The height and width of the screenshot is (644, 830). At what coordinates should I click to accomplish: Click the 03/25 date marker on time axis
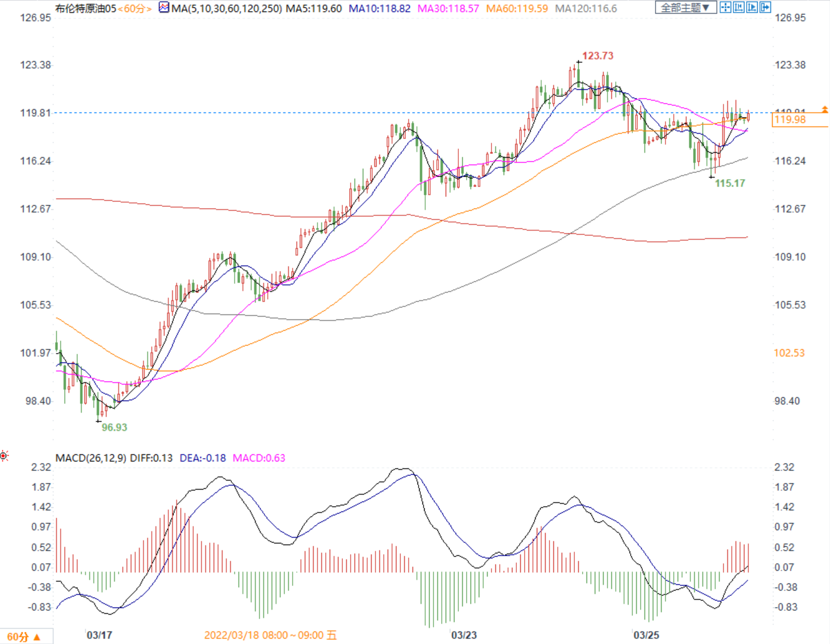tap(646, 635)
